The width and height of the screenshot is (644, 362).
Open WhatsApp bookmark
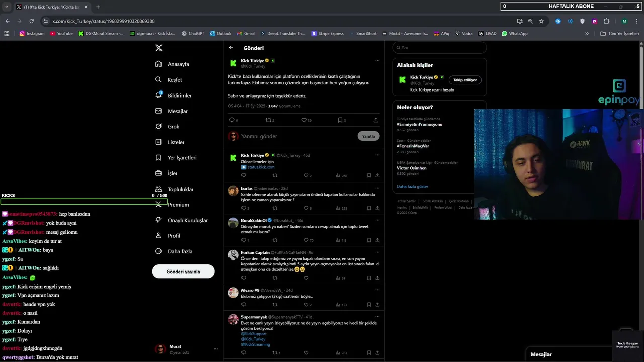point(514,34)
